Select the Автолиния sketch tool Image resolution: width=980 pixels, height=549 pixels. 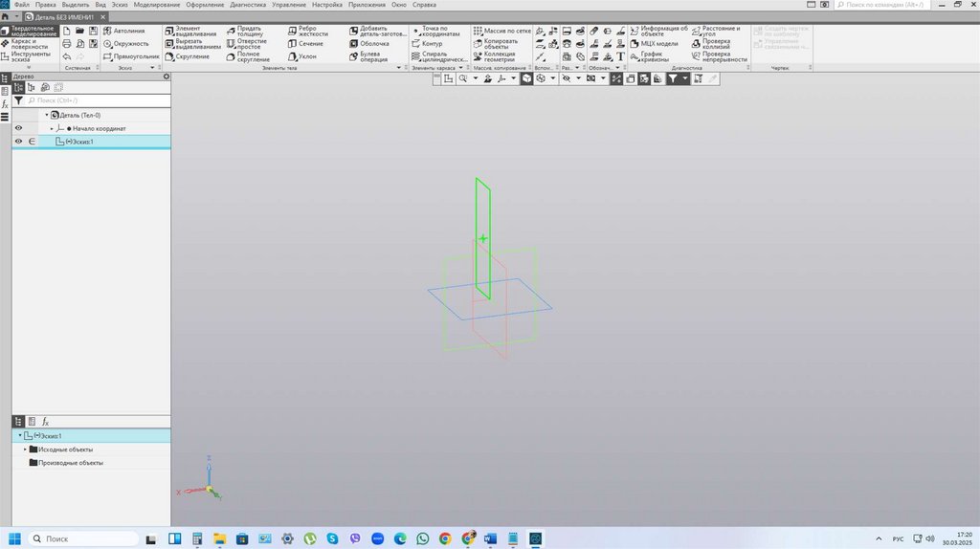point(123,31)
